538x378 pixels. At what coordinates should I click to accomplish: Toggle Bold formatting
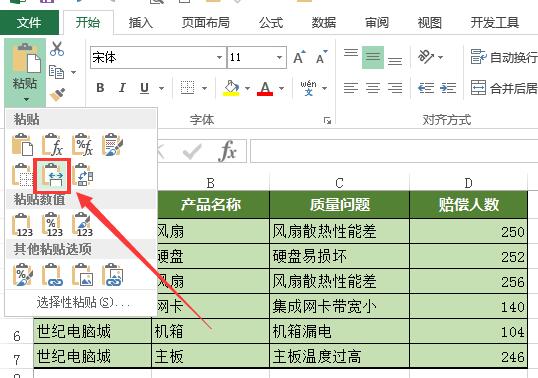tap(100, 88)
